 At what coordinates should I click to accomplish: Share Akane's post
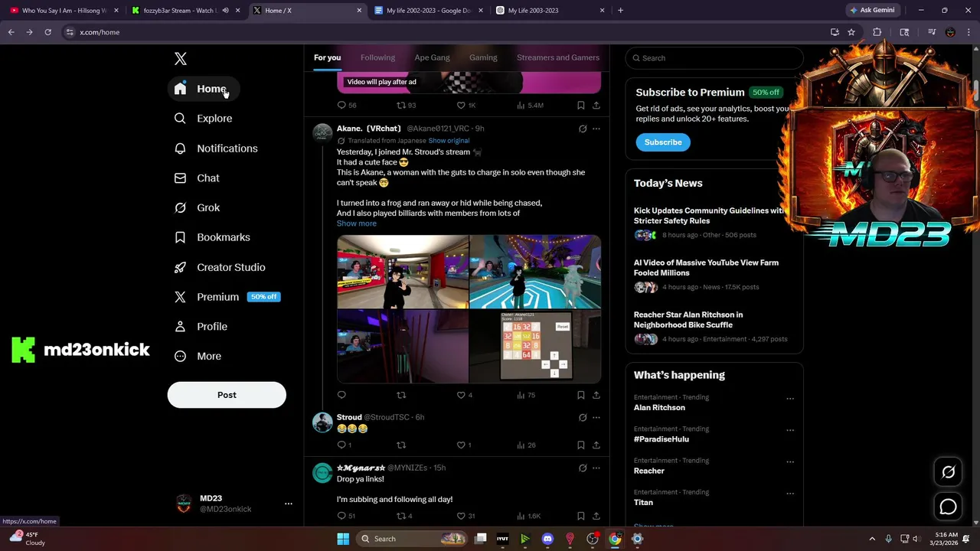[x=596, y=395]
